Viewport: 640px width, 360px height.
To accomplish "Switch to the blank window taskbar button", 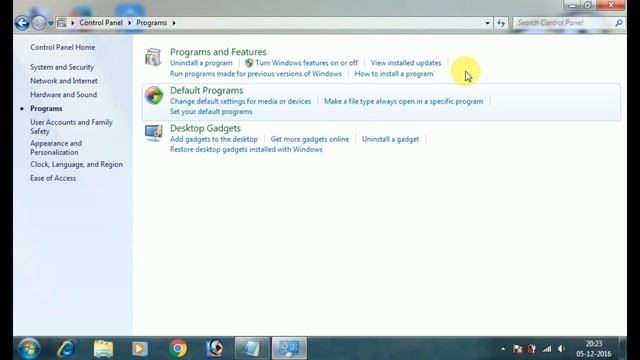I will pos(252,348).
